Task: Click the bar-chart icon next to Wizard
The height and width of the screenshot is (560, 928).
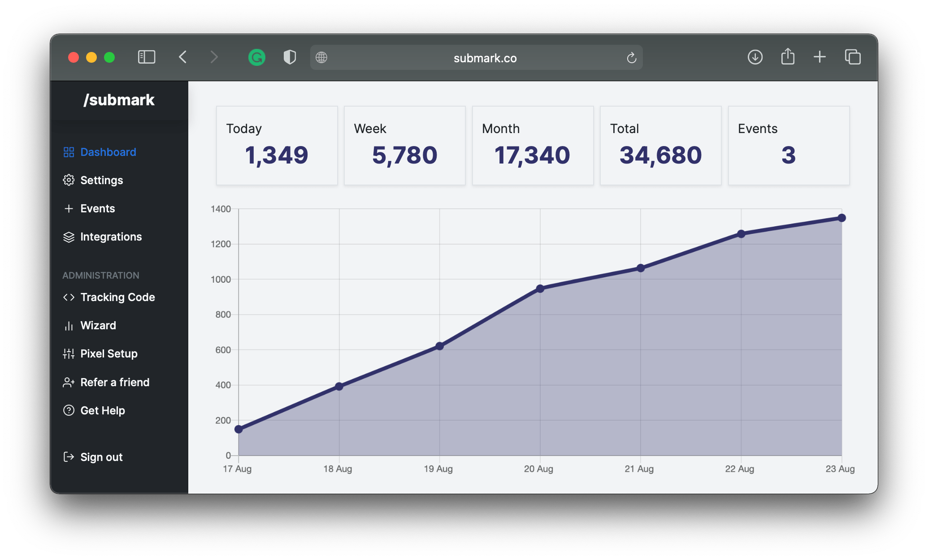Action: [69, 325]
